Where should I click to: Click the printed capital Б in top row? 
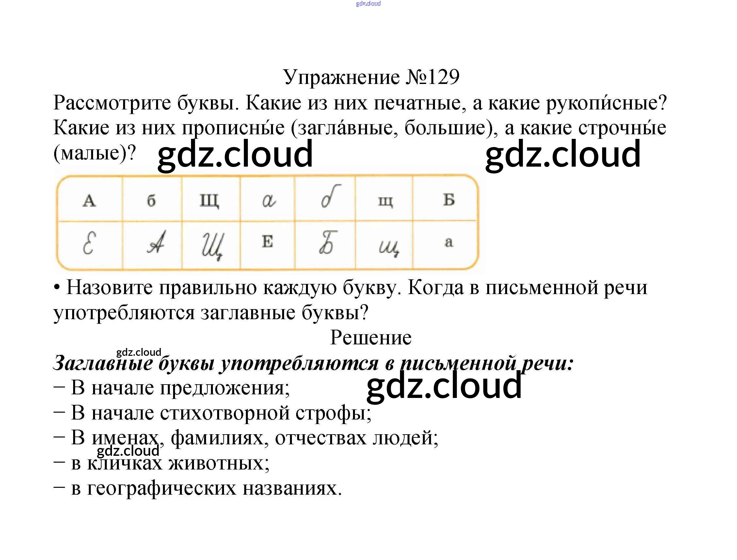tap(449, 199)
